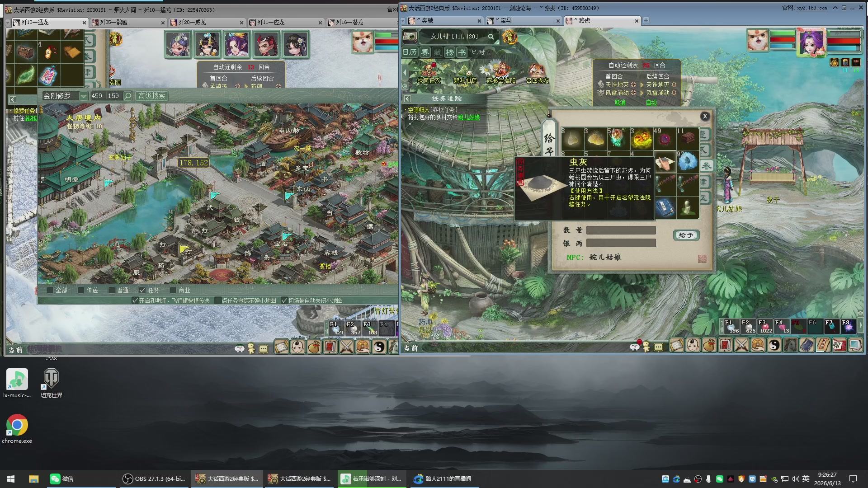Open WeChat from the taskbar
Viewport: 868px width, 488px height.
[62, 479]
